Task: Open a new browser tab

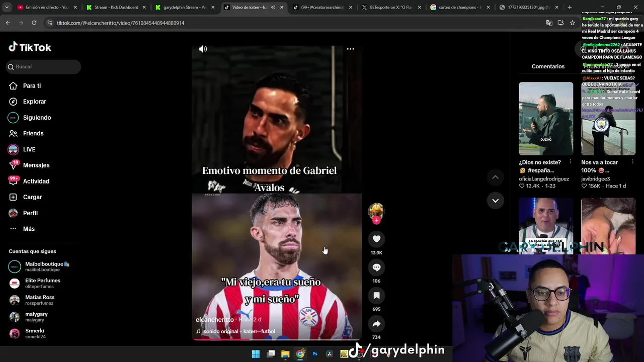Action: [570, 8]
